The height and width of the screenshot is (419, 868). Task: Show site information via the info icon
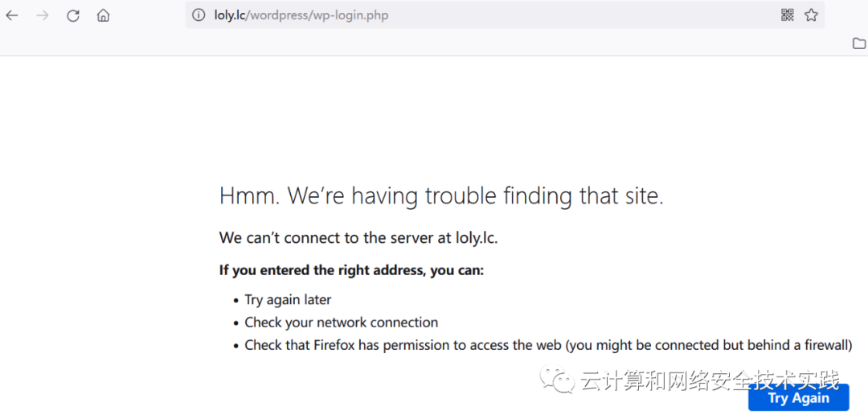[199, 15]
